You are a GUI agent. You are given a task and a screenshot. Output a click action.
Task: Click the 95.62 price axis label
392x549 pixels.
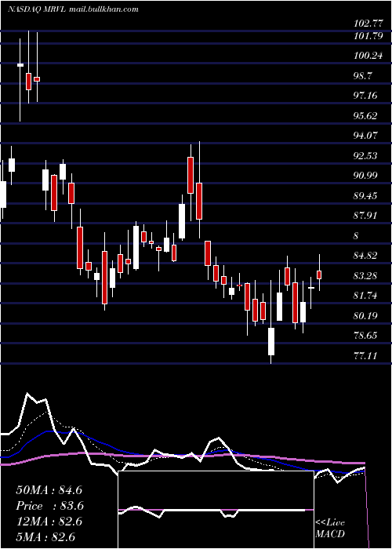pyautogui.click(x=365, y=116)
